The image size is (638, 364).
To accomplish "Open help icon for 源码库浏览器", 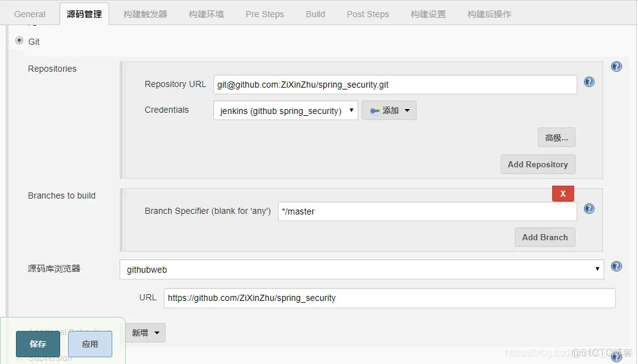I will coord(616,267).
